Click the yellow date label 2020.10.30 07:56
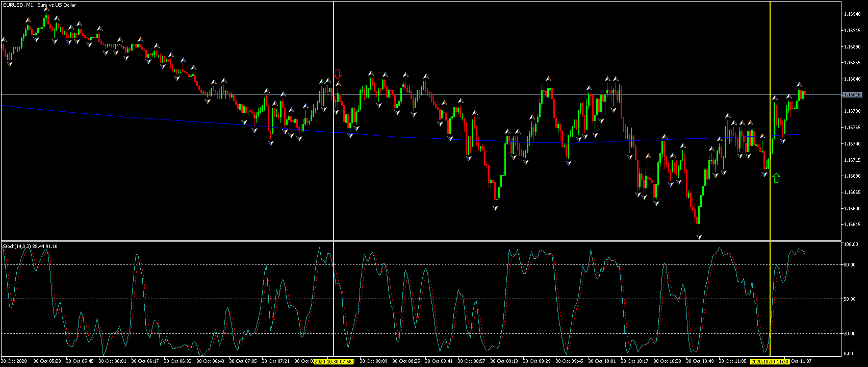This screenshot has width=868, height=367. 334,361
